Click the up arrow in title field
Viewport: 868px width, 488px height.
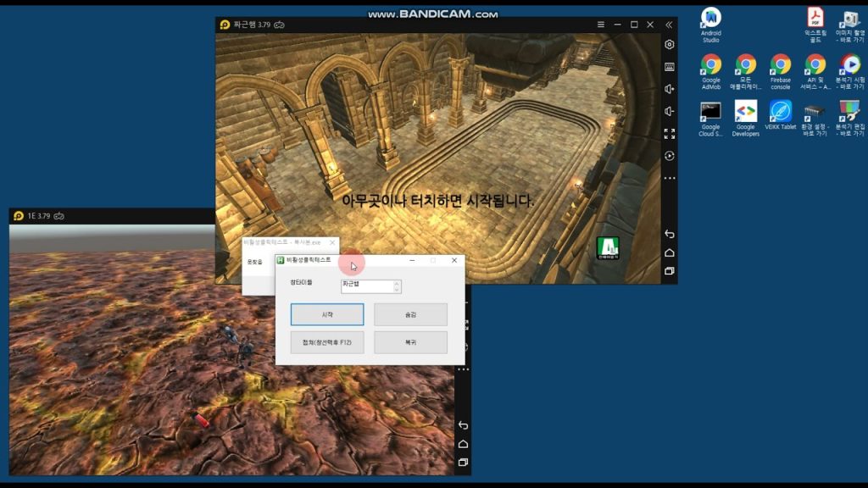tap(397, 283)
